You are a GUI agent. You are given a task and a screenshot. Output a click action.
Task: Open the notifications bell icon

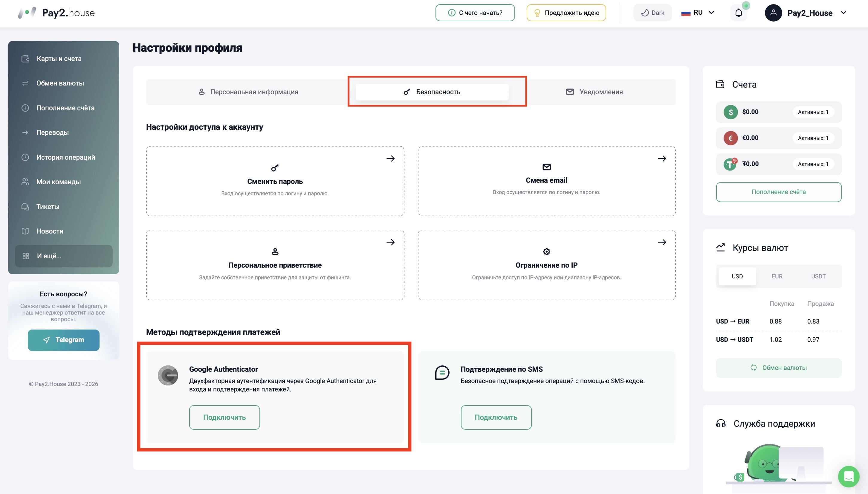tap(739, 13)
